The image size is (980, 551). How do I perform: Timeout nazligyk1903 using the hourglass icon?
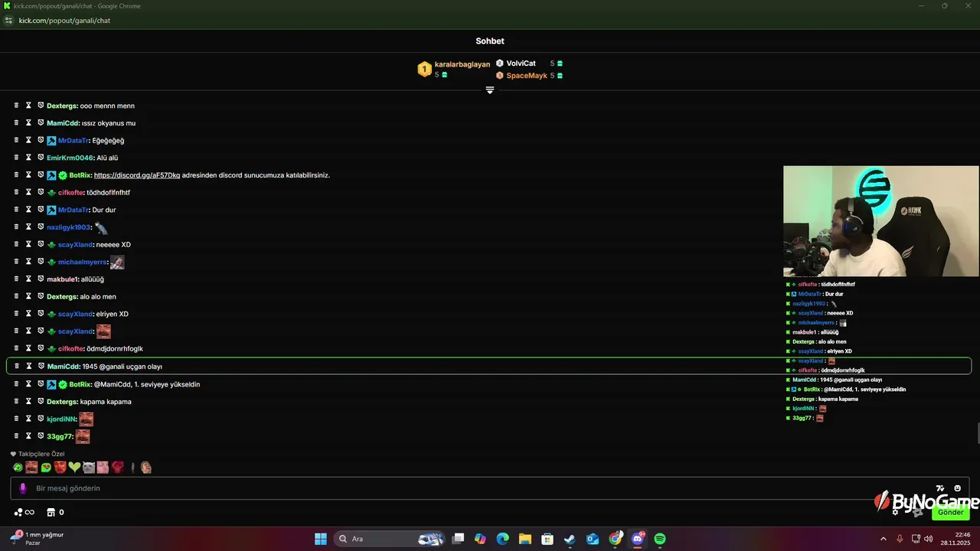pos(28,227)
